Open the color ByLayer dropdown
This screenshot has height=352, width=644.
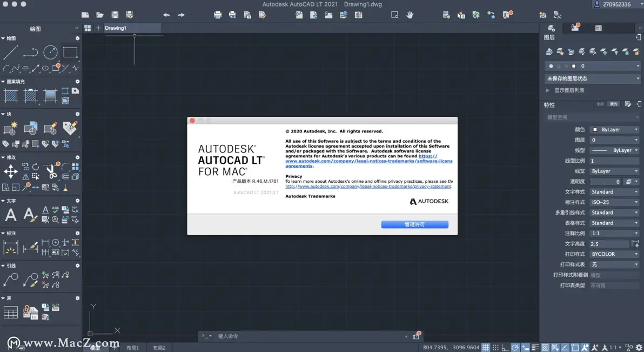tap(614, 130)
